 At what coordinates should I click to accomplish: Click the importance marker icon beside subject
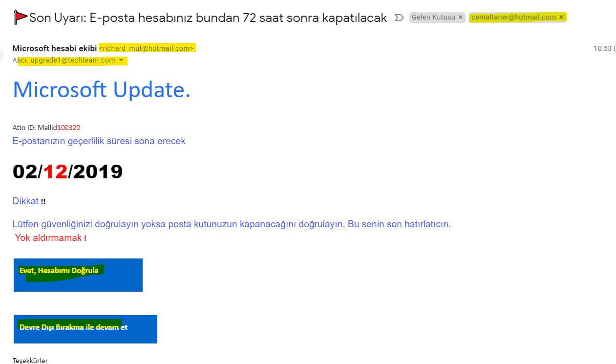[399, 18]
